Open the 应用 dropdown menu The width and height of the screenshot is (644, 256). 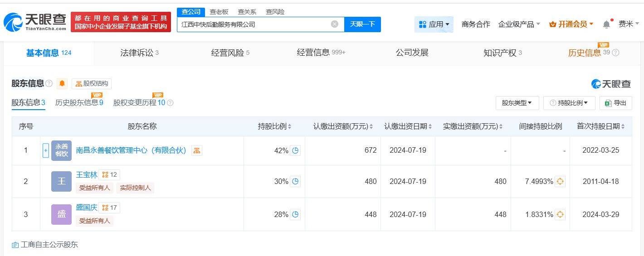coord(434,24)
